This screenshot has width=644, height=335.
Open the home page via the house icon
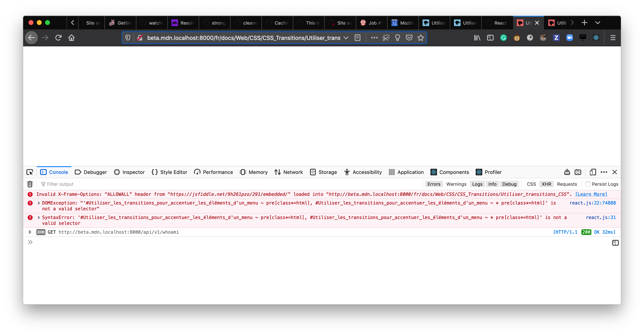(x=71, y=38)
